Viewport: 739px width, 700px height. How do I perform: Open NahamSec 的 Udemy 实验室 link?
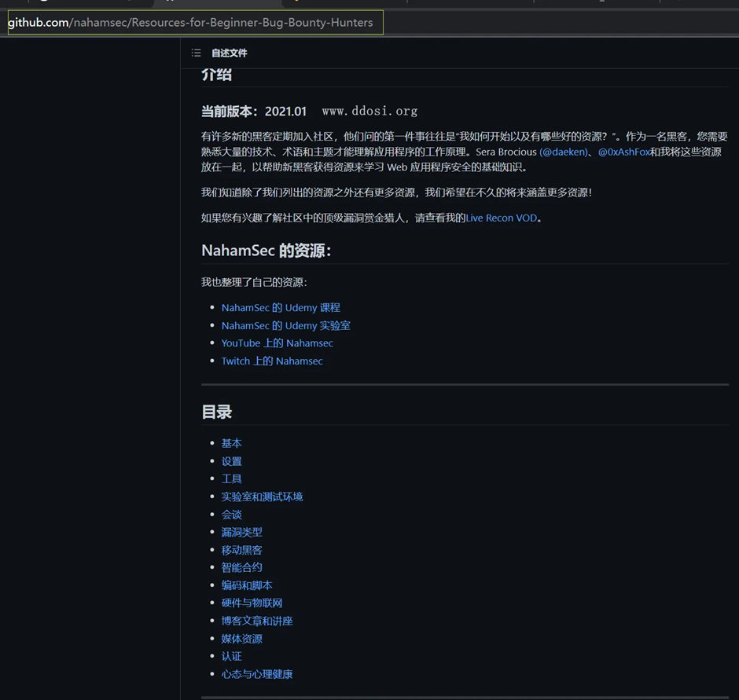pyautogui.click(x=285, y=325)
